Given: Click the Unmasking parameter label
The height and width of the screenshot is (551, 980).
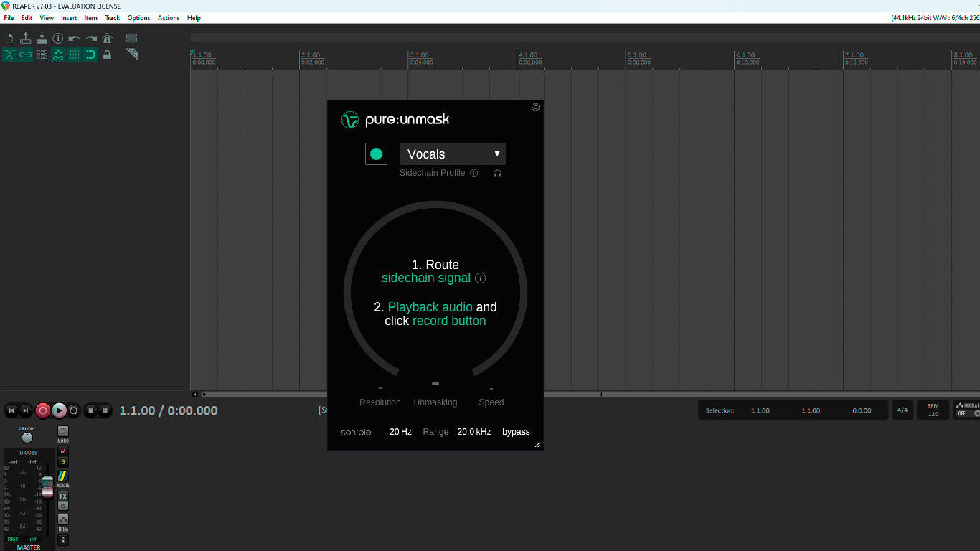Looking at the screenshot, I should [x=435, y=402].
